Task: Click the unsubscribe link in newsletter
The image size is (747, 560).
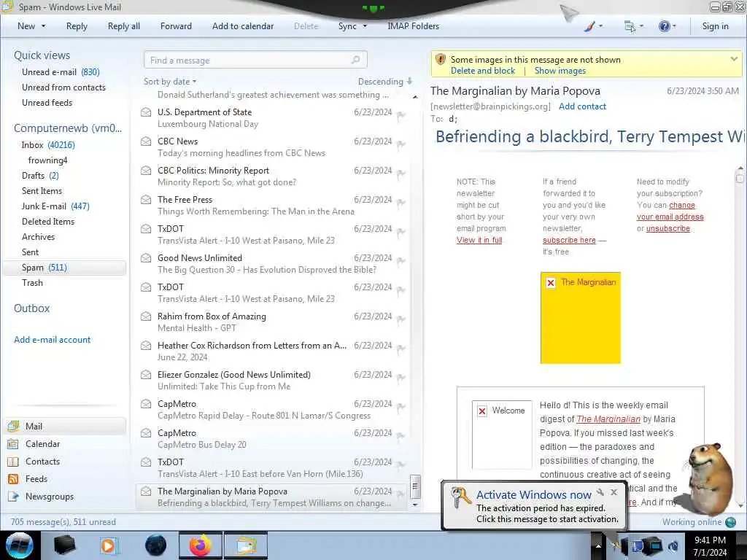Action: 668,228
